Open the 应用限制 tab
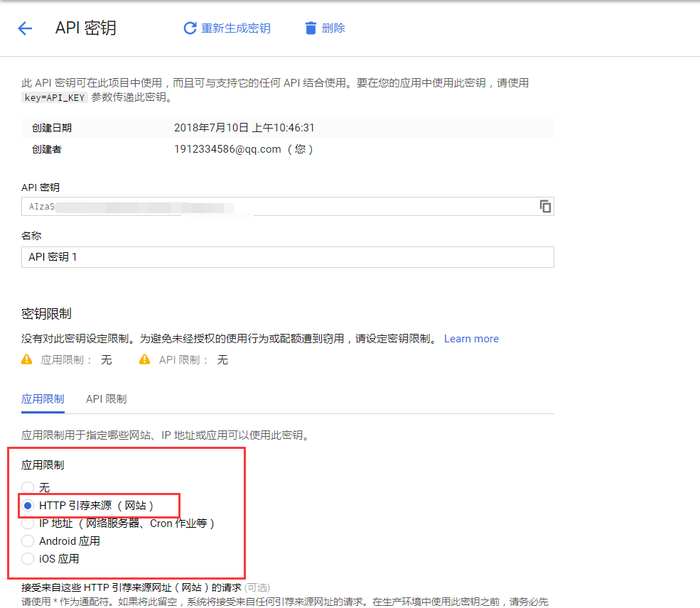Image resolution: width=700 pixels, height=608 pixels. 43,399
